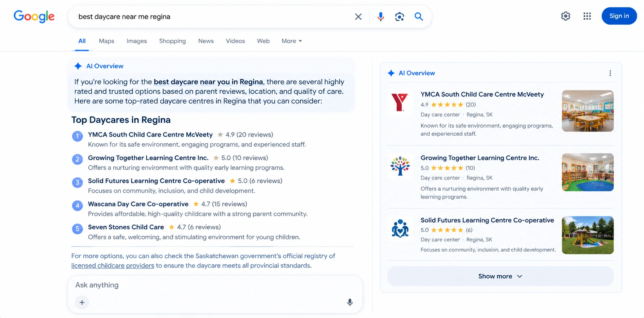This screenshot has width=644, height=318.
Task: Open the Videos tab
Action: click(x=235, y=41)
